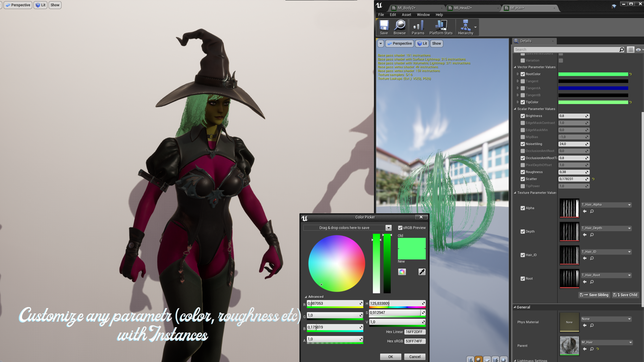Enable the TipPower parameter checkbox
This screenshot has height=362, width=644.
523,186
